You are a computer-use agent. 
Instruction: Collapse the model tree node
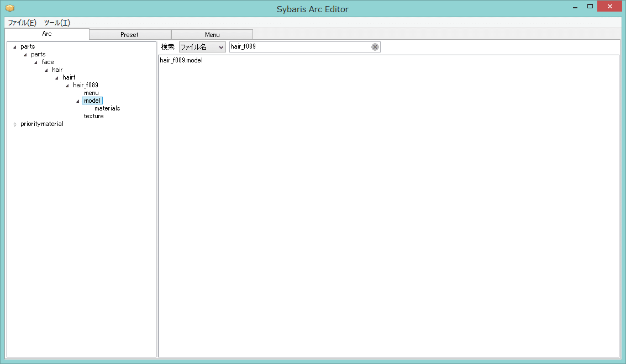78,102
